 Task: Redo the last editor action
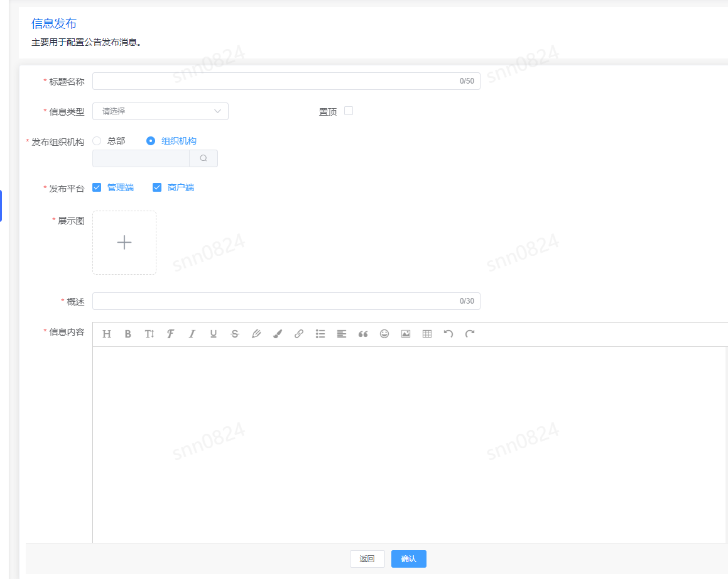click(470, 334)
